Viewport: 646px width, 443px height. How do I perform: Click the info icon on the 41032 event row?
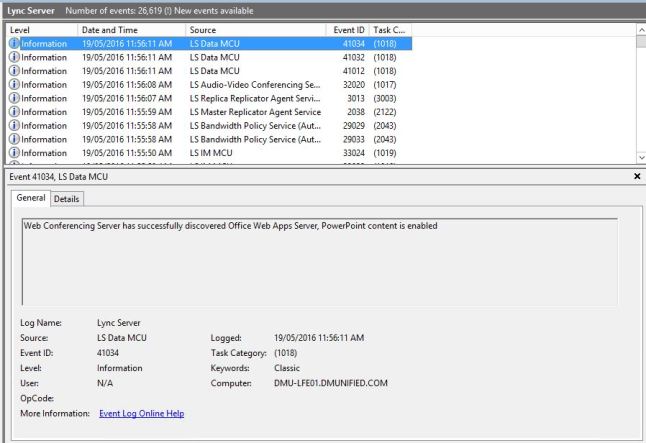click(x=14, y=58)
